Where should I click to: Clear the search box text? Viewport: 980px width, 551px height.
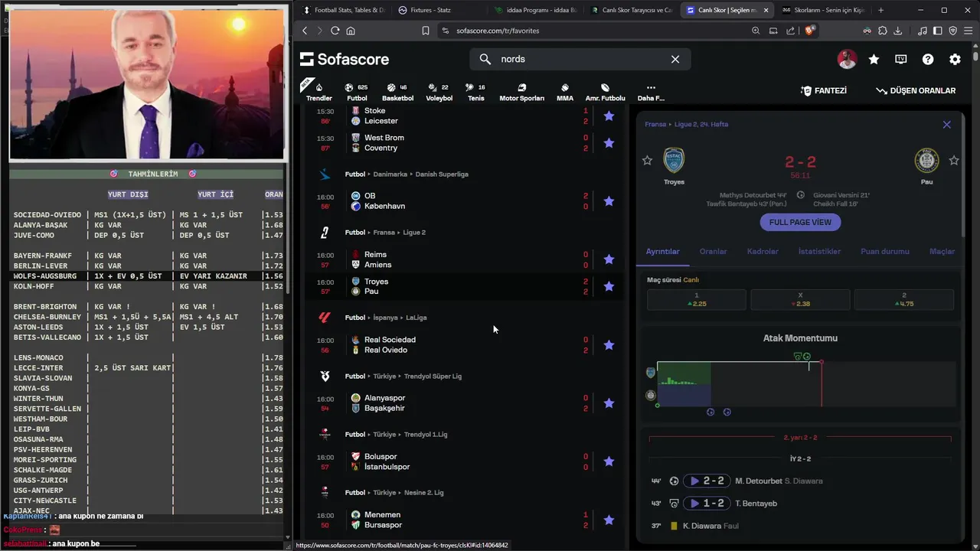675,59
